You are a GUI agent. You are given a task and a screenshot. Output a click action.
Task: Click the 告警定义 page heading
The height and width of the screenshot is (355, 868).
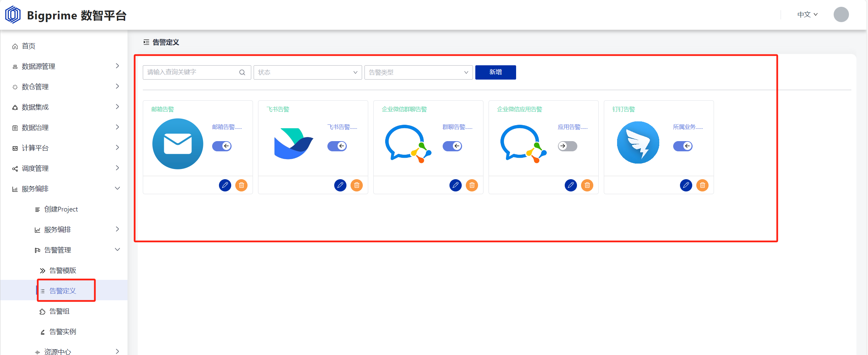[x=166, y=42]
